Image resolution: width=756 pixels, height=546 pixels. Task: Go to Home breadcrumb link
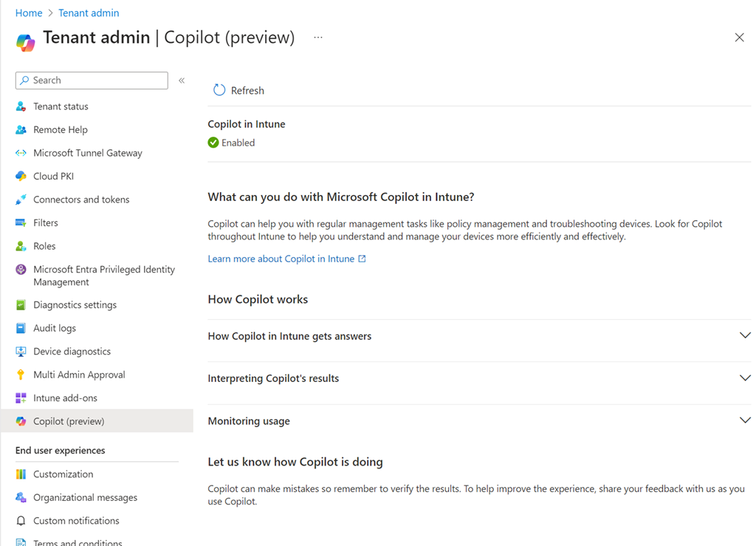[x=29, y=13]
